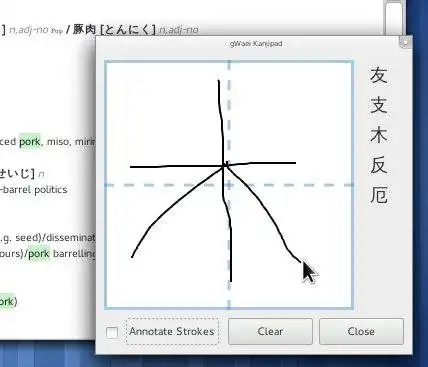The image size is (428, 367).
Task: Close the Kanjipad window via Close button
Action: coord(361,331)
